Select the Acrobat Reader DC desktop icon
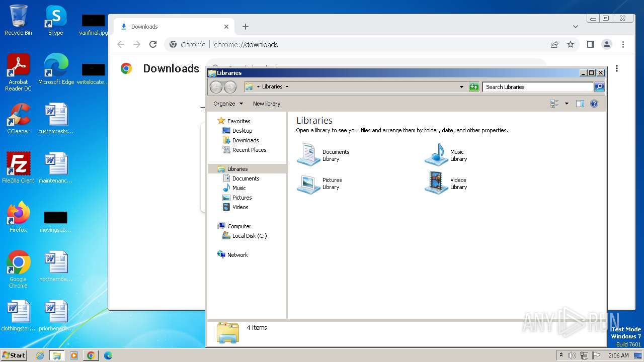Image resolution: width=644 pixels, height=362 pixels. (x=18, y=72)
